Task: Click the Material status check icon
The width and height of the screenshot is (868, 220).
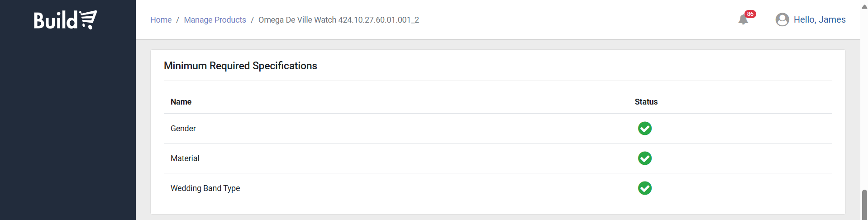Action: pos(644,158)
